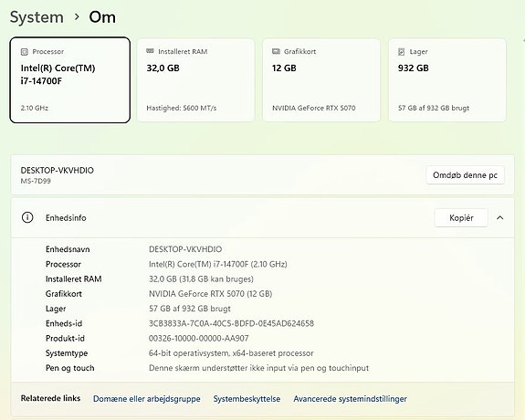Screen dimensions: 525x420
Task: Select the Installeret RAM 32,0 GB card
Action: click(196, 79)
